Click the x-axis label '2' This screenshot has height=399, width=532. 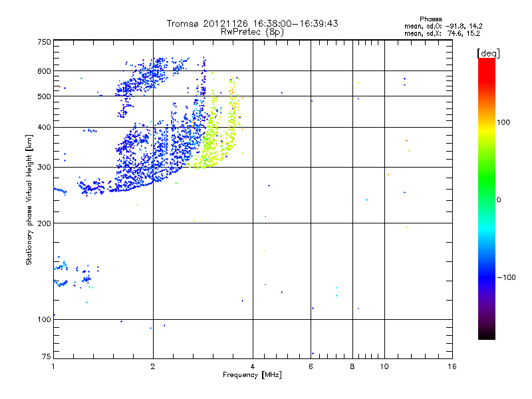[153, 366]
